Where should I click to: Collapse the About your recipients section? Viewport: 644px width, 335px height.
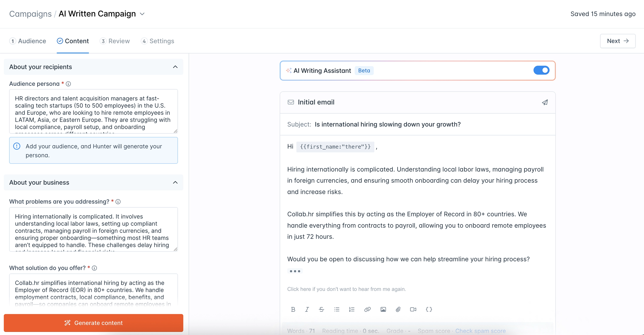175,67
